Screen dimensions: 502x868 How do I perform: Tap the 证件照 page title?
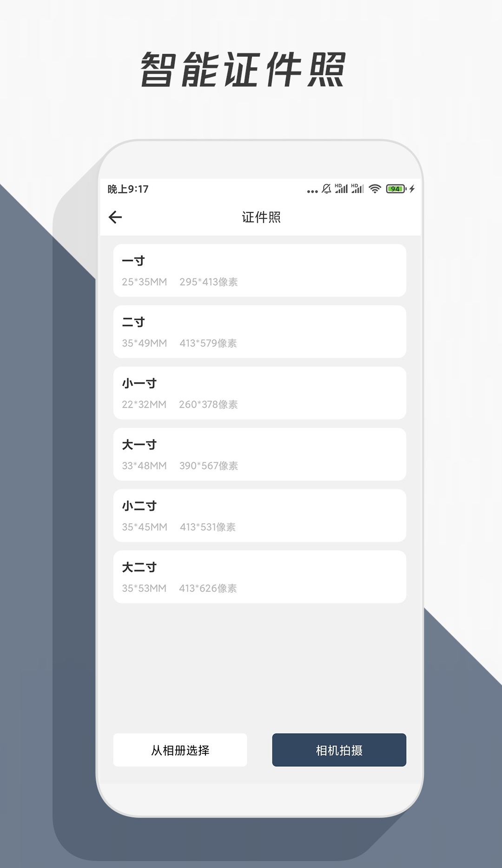click(x=261, y=217)
